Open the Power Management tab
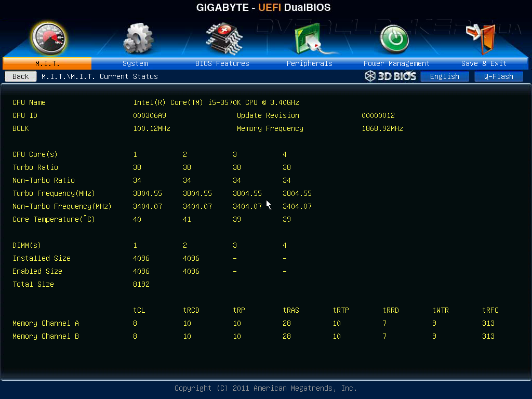This screenshot has height=399, width=532. coord(396,63)
